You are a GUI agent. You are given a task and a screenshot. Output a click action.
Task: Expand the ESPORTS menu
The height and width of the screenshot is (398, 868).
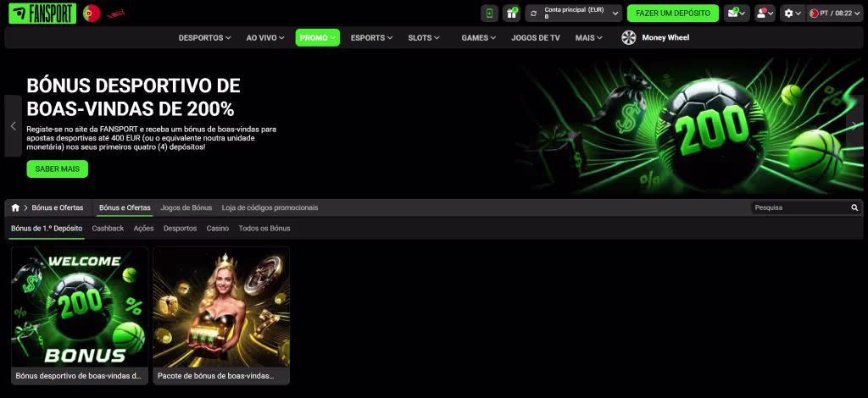(x=371, y=37)
